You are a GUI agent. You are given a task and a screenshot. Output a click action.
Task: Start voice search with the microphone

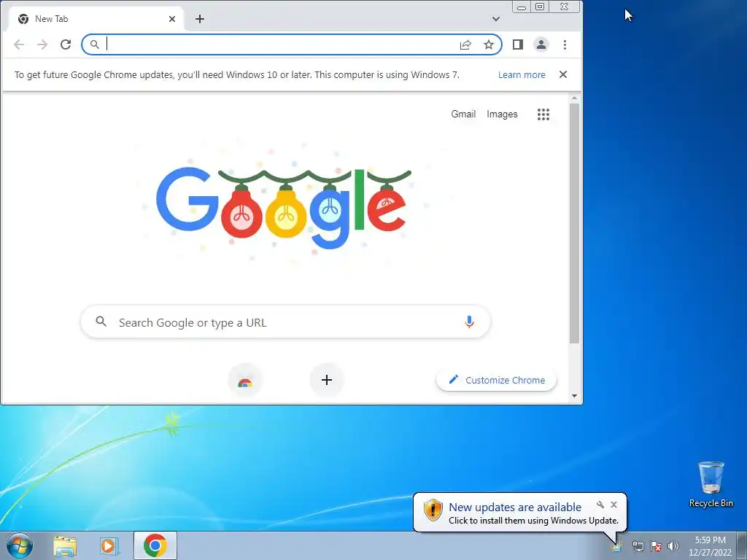click(x=469, y=322)
